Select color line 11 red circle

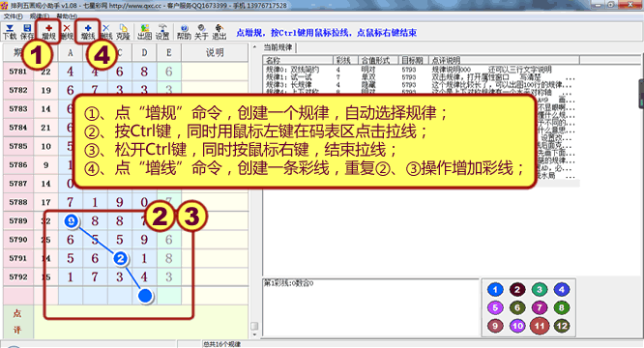pyautogui.click(x=540, y=326)
